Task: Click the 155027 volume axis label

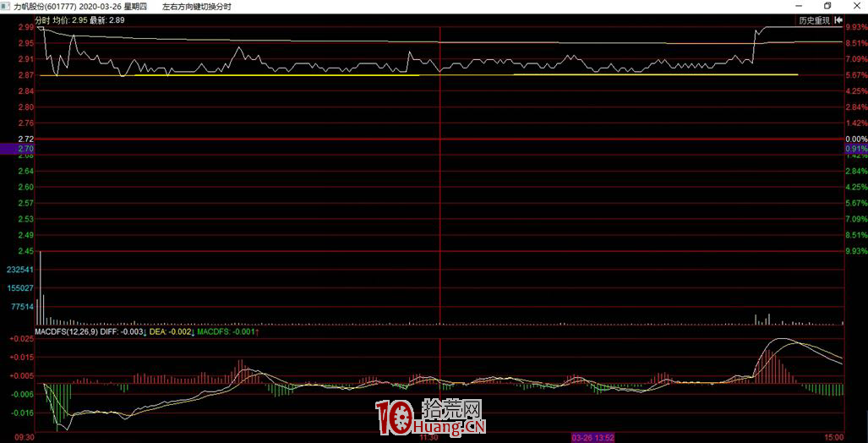Action: point(22,288)
